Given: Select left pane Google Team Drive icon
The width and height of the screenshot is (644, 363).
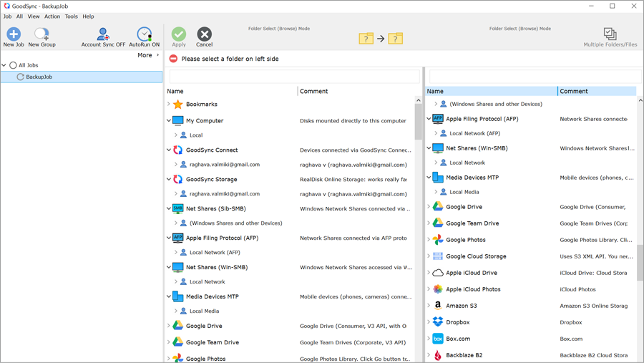Looking at the screenshot, I should [x=178, y=342].
